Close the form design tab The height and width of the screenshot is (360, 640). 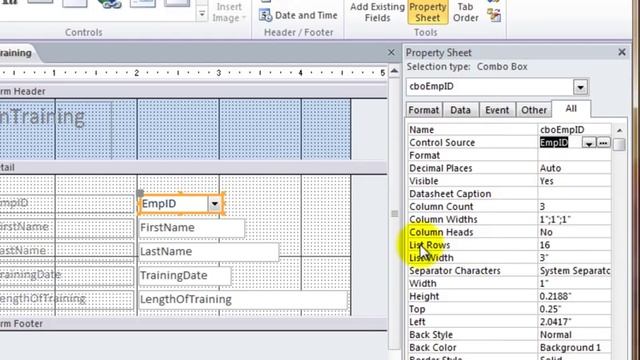[391, 52]
